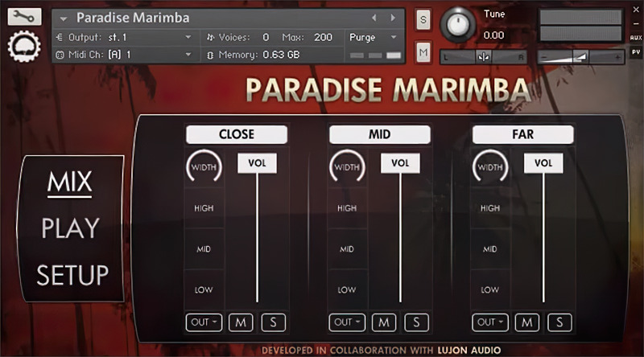
Task: Click the Paradise Marimba instrument name field
Action: click(x=133, y=18)
